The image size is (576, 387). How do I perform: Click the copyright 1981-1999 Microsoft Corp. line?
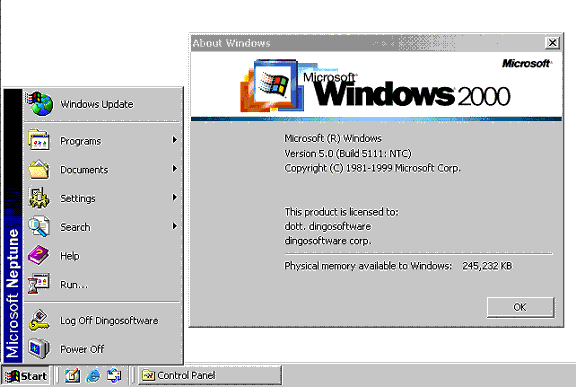(372, 168)
